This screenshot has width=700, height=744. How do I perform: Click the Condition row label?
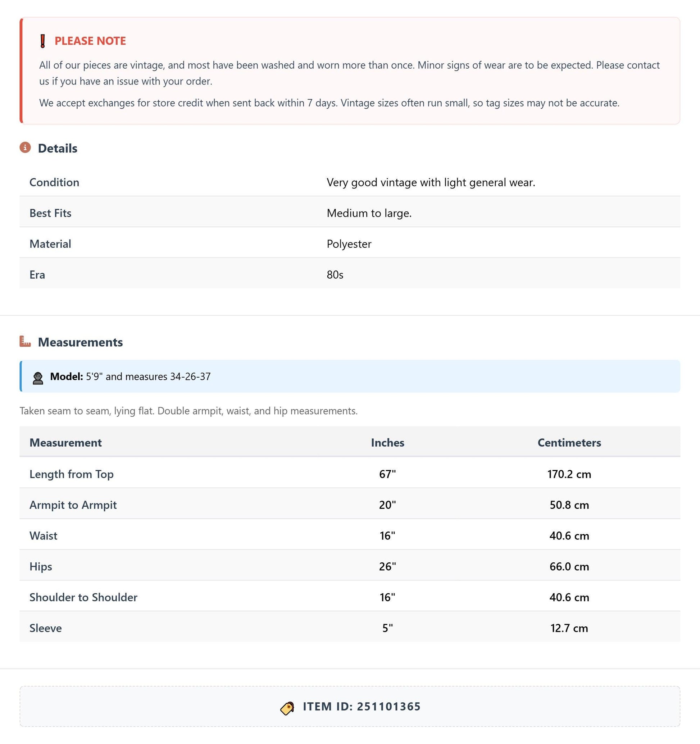coord(54,182)
